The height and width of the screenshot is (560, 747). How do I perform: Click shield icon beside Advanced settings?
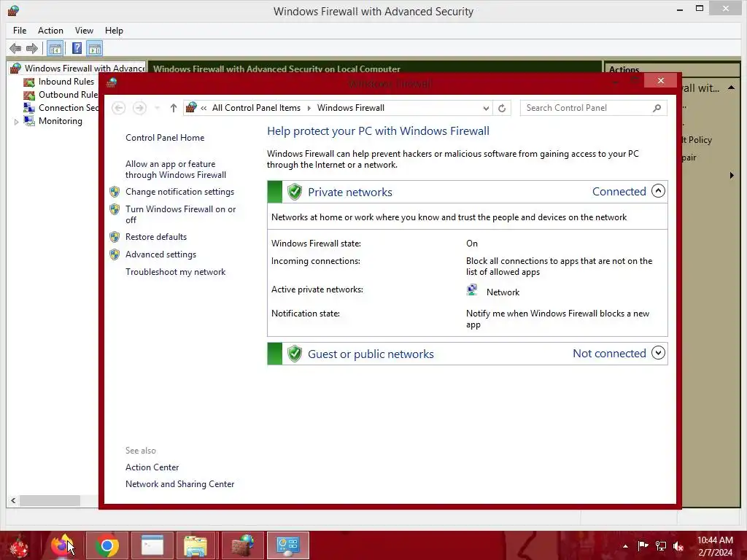115,254
